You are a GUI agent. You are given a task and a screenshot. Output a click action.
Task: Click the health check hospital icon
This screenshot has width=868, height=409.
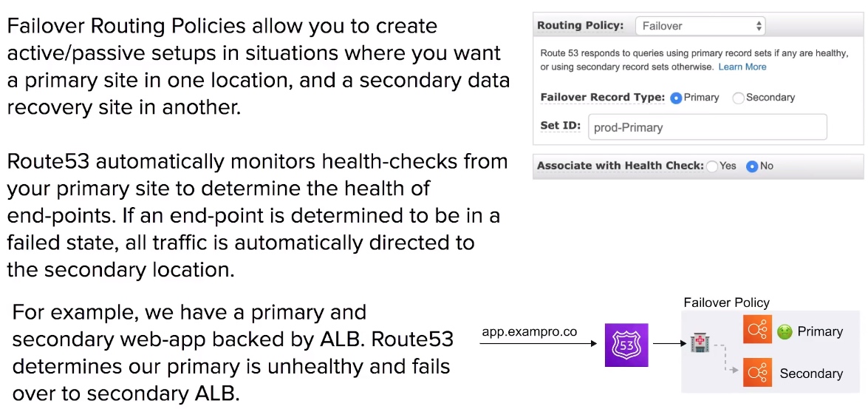(699, 344)
